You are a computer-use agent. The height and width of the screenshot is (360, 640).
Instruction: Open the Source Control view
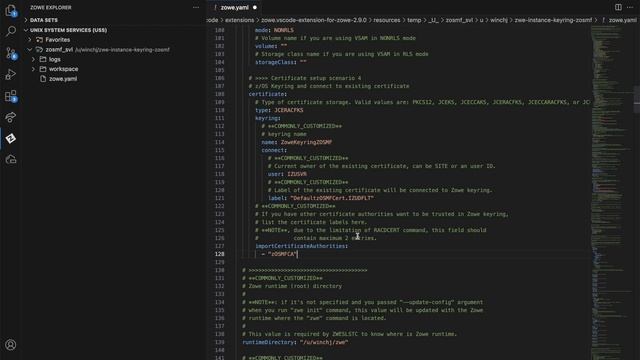coord(11,53)
